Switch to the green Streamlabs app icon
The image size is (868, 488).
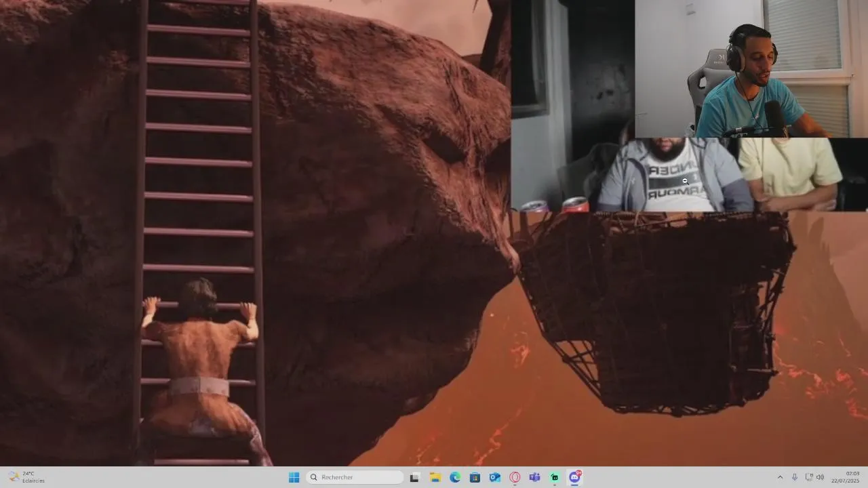click(555, 477)
